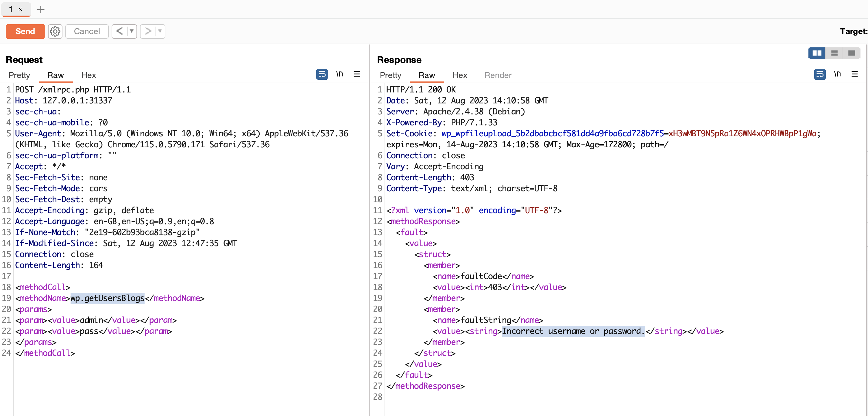Screen dimensions: 868x416
Task: Open Response panel options menu
Action: pos(855,74)
